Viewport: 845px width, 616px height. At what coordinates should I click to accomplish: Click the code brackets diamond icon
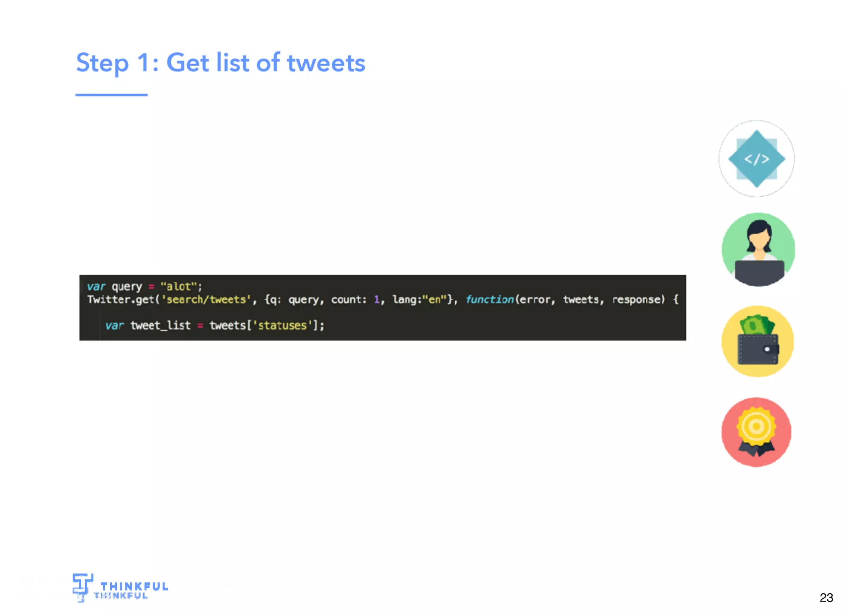tap(756, 159)
